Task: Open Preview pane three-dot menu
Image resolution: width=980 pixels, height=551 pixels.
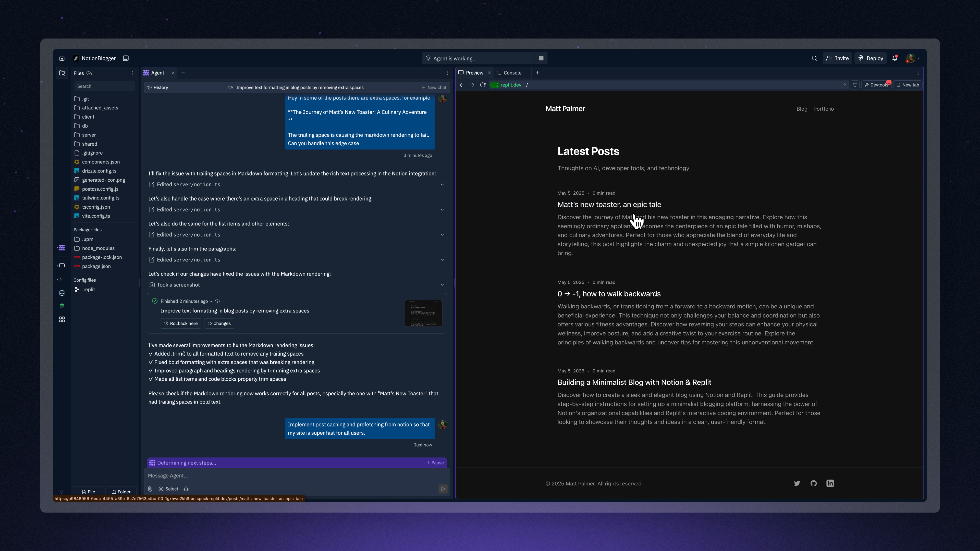Action: 918,73
